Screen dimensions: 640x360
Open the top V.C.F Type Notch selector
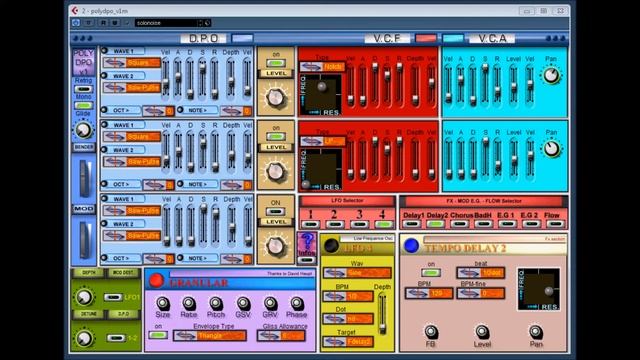point(322,67)
